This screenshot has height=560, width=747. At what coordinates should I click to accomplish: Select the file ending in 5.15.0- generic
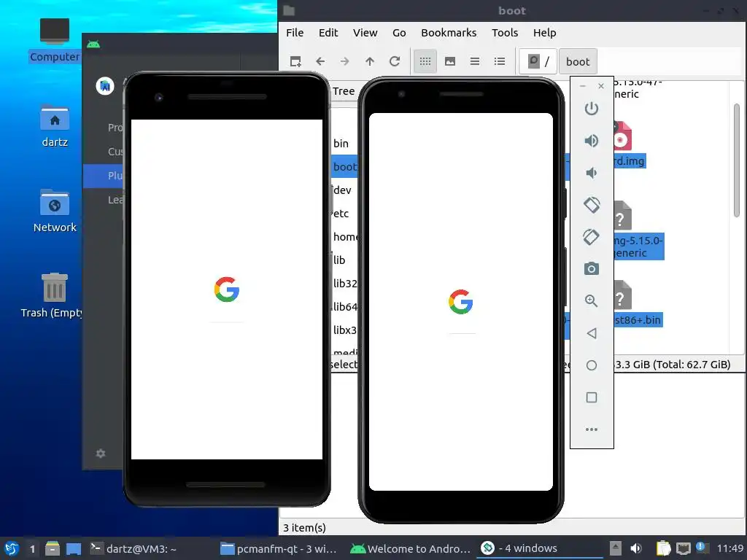tap(638, 246)
